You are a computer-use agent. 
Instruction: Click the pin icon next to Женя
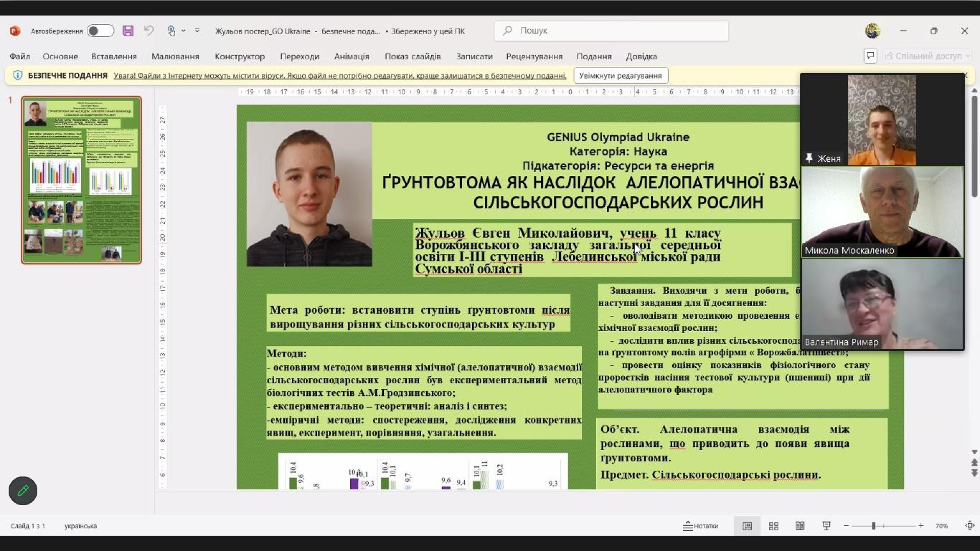809,158
